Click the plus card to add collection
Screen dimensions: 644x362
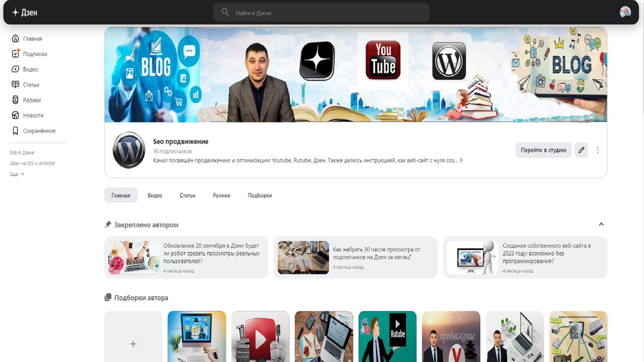(133, 337)
